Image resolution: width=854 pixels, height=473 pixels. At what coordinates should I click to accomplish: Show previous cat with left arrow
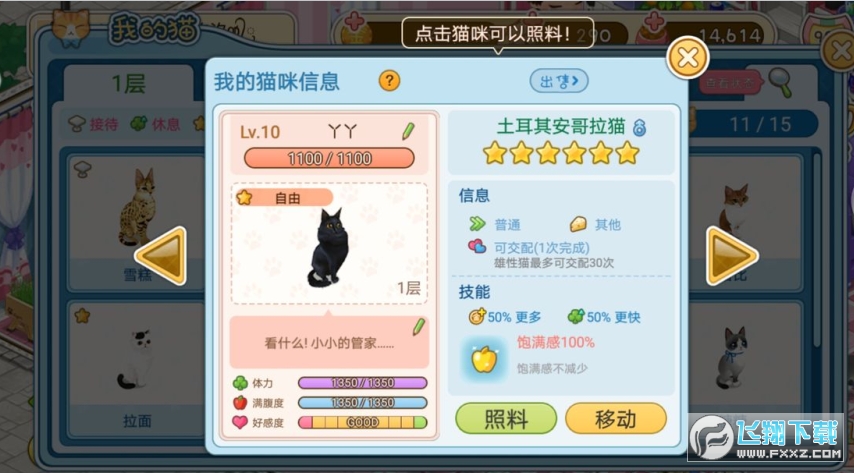click(161, 256)
